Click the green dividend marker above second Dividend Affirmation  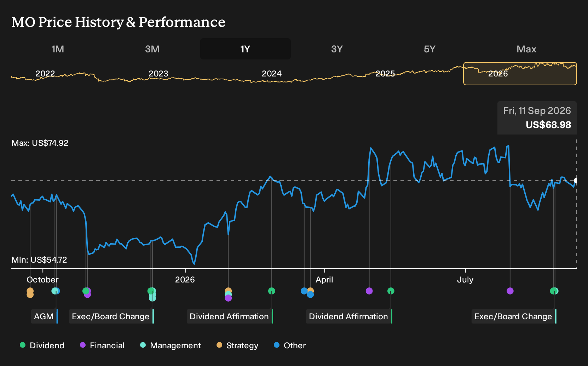coord(391,291)
